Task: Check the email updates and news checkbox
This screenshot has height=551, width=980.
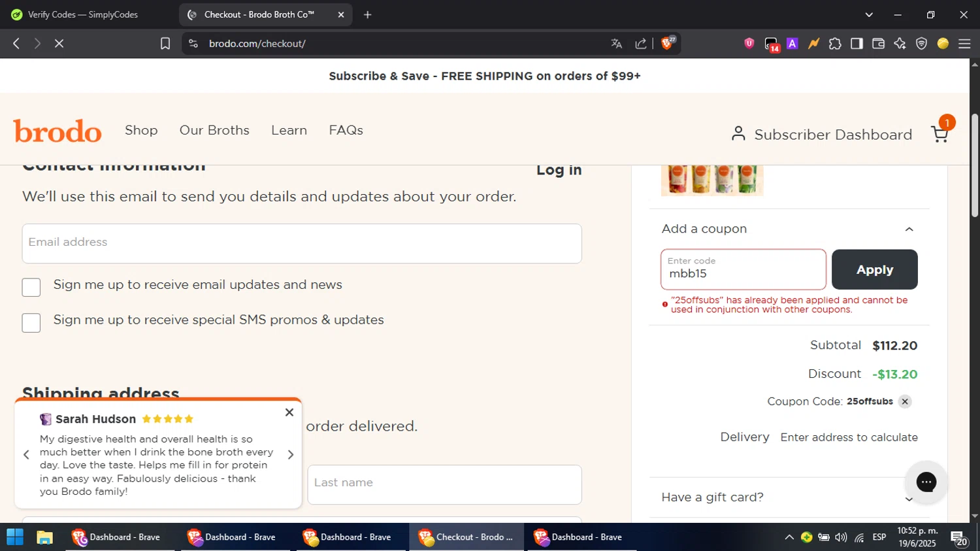Action: (31, 287)
